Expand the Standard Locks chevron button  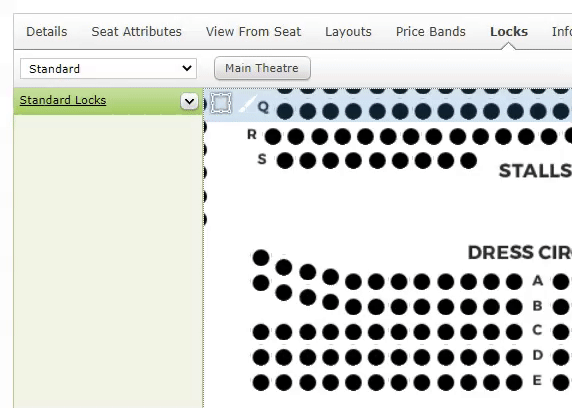click(x=189, y=101)
